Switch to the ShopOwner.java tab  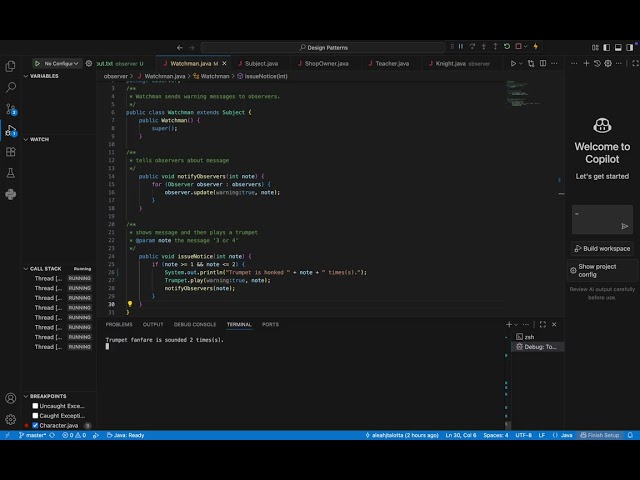pyautogui.click(x=327, y=63)
